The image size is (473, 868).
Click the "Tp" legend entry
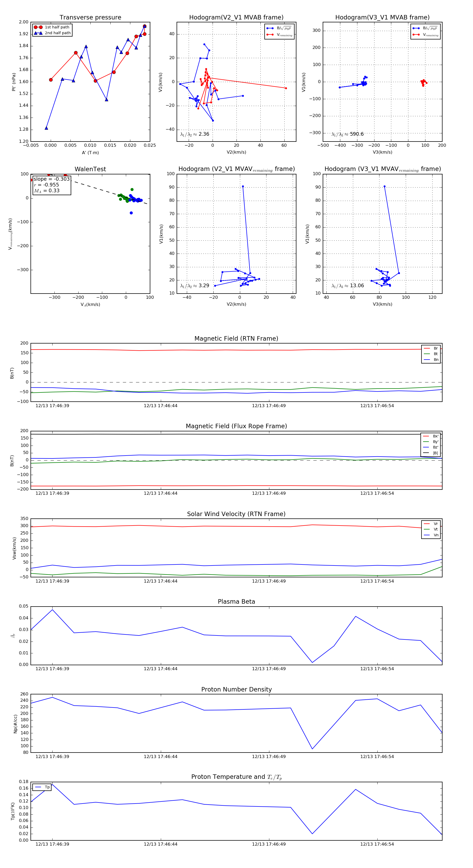click(42, 787)
